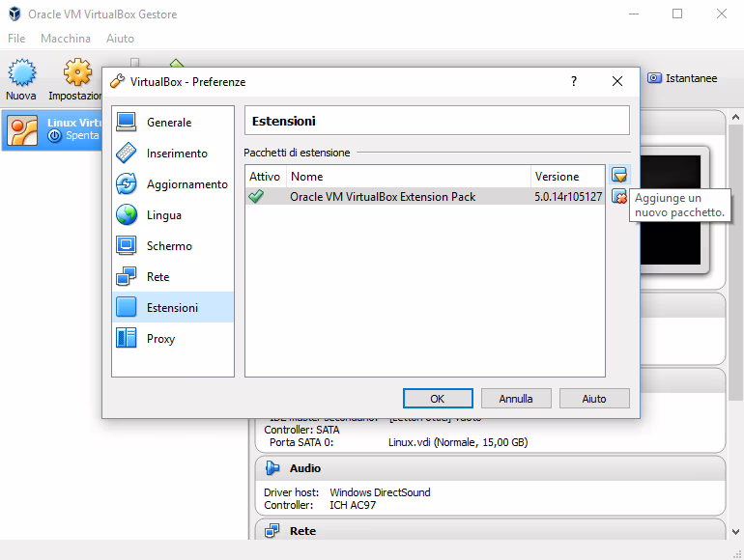Viewport: 744px width, 560px height.
Task: Open the Istantanee snapshot view
Action: [x=682, y=78]
